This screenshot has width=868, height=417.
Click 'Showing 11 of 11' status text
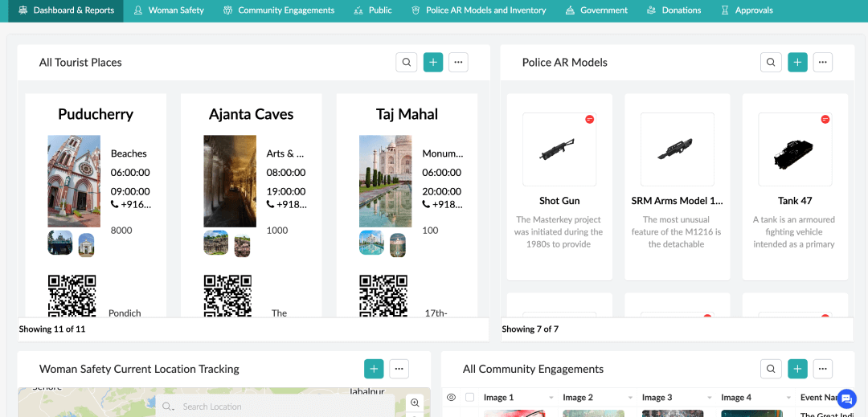52,329
